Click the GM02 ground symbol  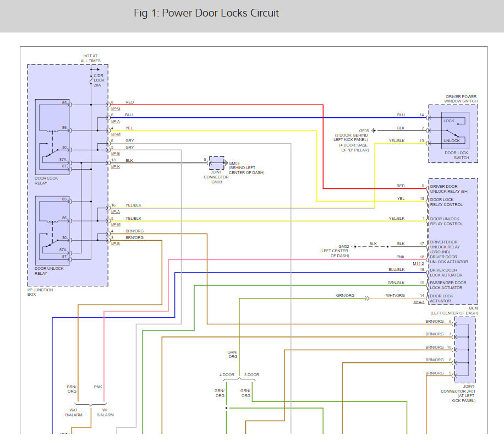[x=354, y=247]
